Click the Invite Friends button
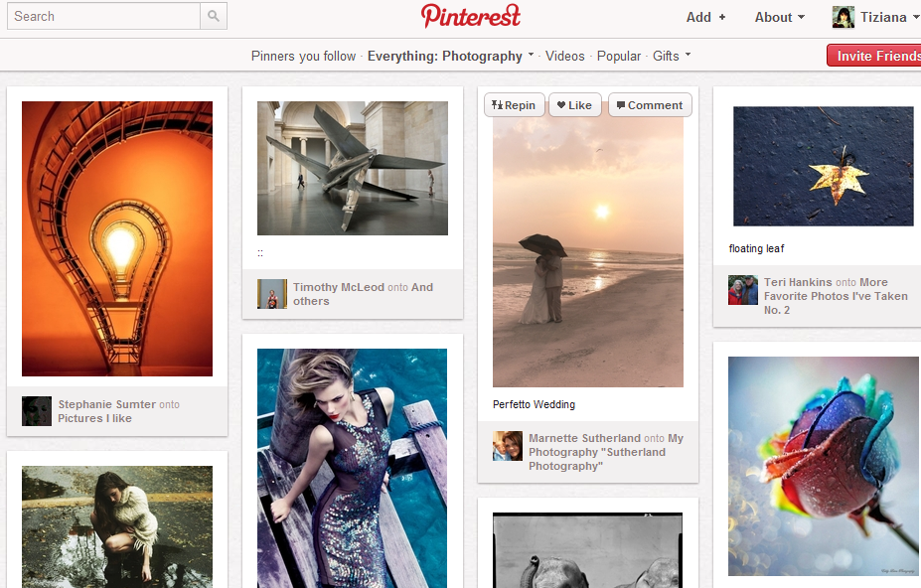 (x=874, y=56)
